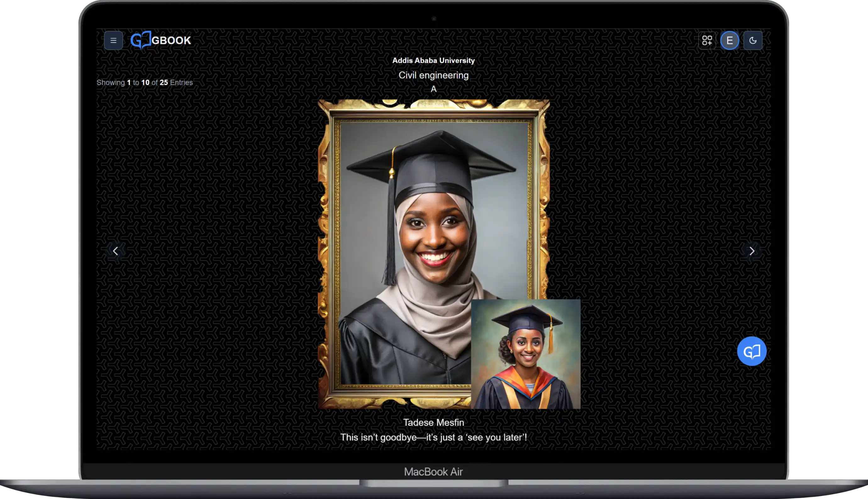Go to previous graduate with left arrow
868x499 pixels.
pos(115,251)
